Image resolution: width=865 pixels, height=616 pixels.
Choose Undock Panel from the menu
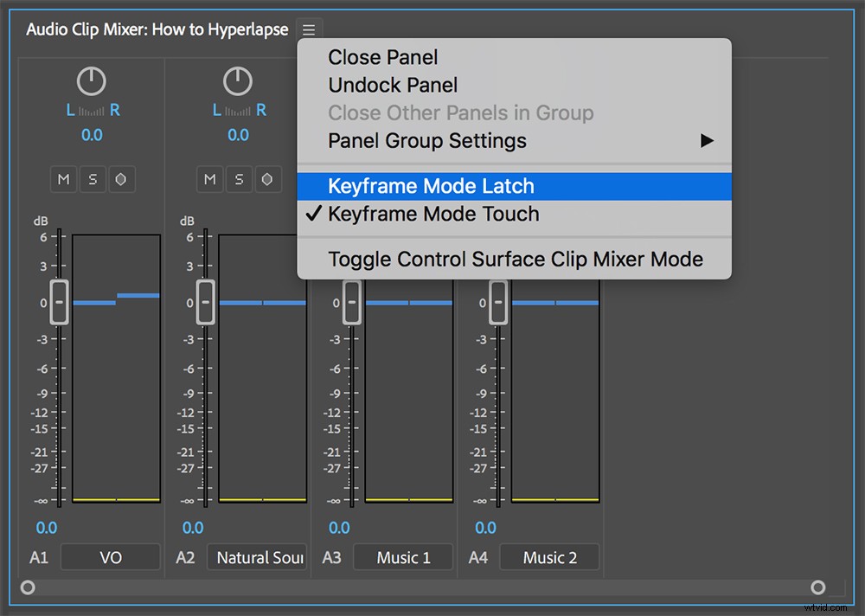tap(393, 85)
